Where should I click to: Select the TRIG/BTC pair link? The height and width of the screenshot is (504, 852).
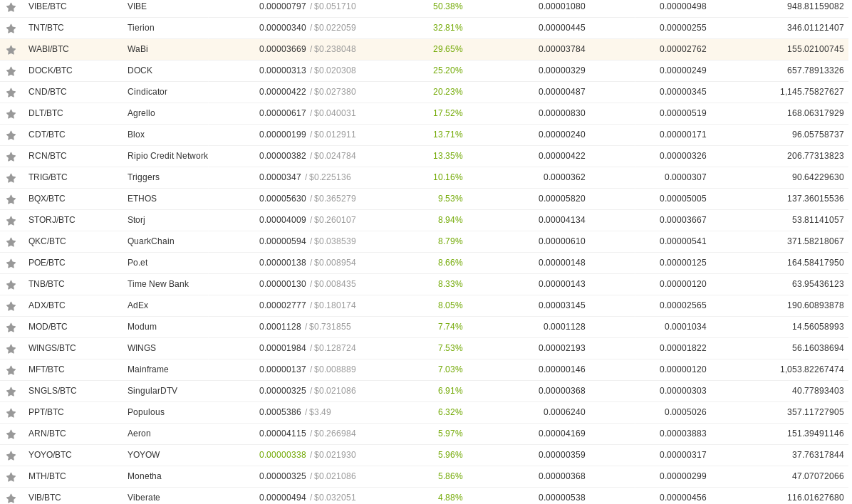[x=48, y=177]
